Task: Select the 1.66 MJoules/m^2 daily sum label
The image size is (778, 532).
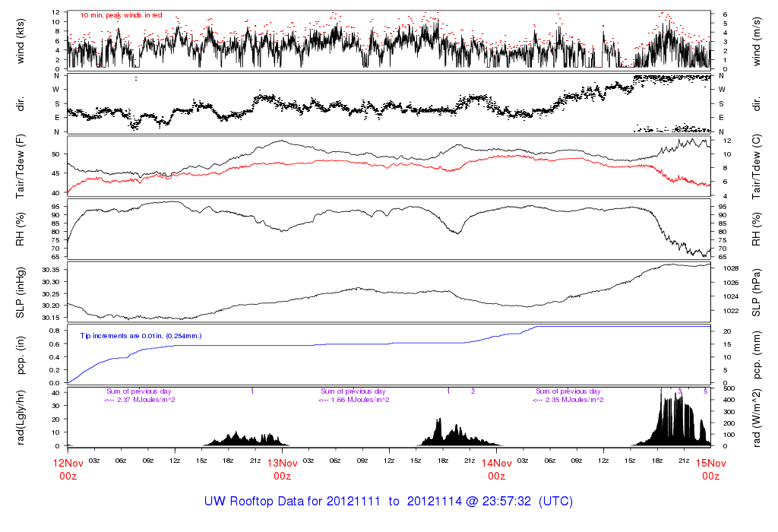Action: [x=353, y=401]
